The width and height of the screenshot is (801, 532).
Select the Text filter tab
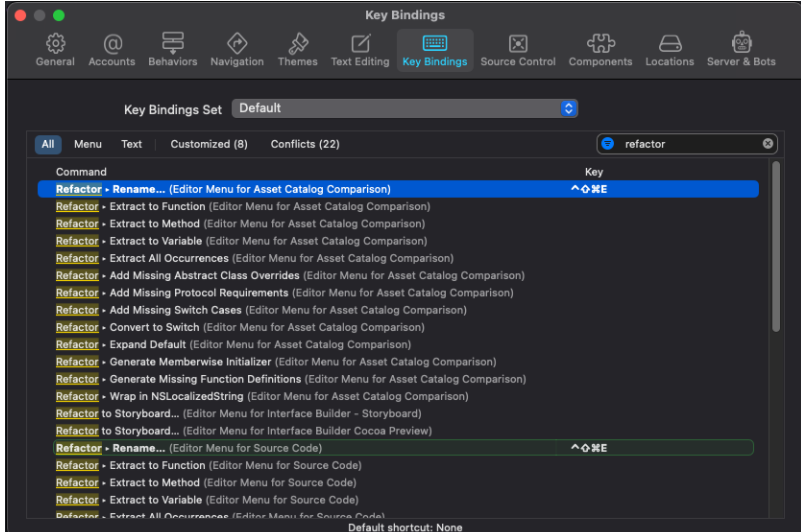point(131,144)
